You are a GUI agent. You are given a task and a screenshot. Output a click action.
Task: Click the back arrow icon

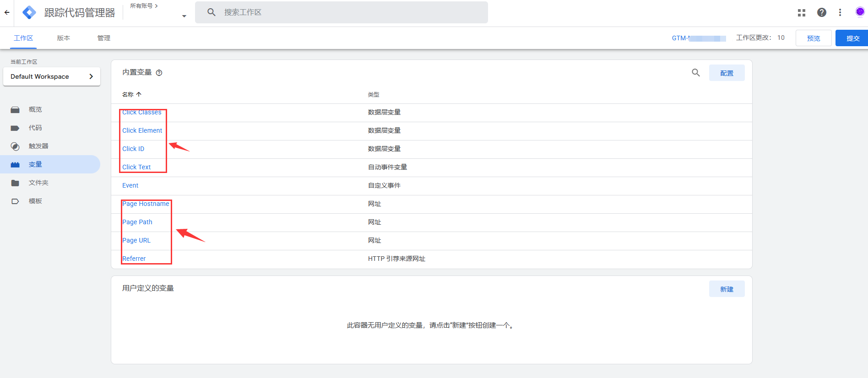pyautogui.click(x=7, y=12)
